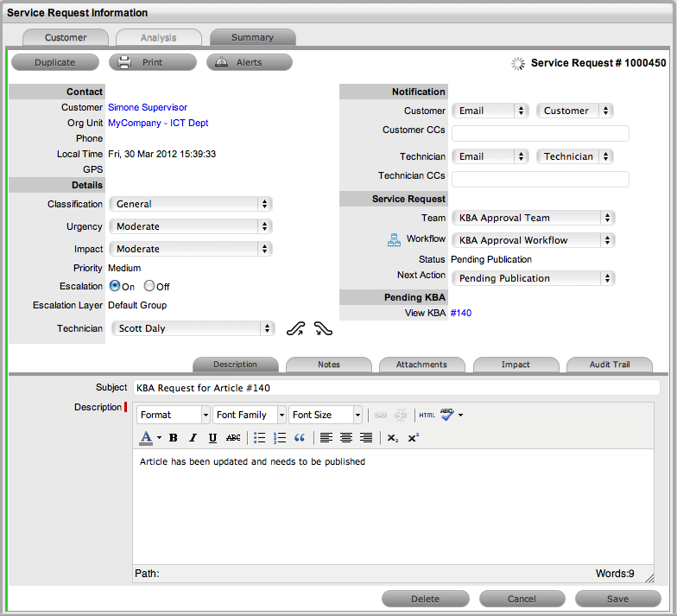Open the Team dropdown
Viewport: 677px width, 616px height.
533,218
